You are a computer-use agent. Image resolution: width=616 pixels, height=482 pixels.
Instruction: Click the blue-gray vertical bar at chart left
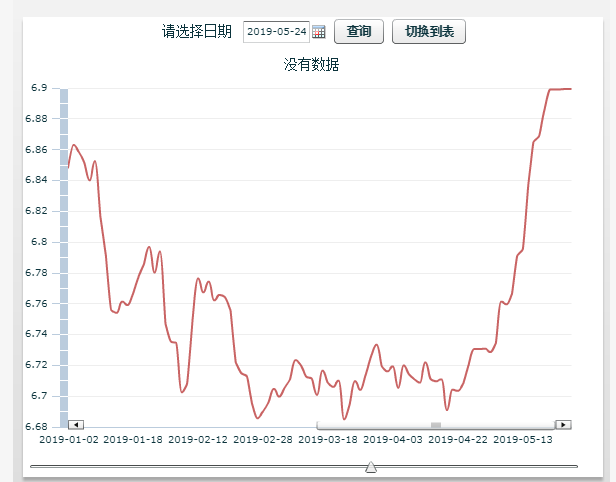click(x=64, y=250)
